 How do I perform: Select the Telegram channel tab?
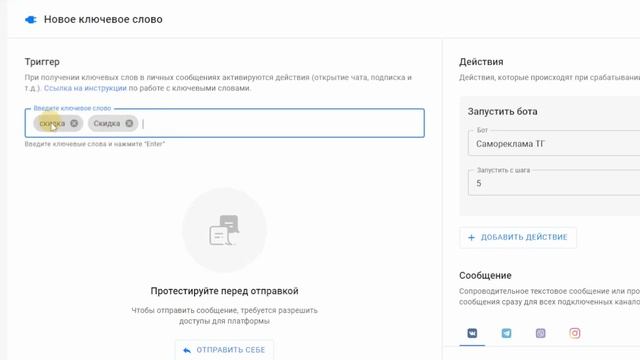[506, 333]
